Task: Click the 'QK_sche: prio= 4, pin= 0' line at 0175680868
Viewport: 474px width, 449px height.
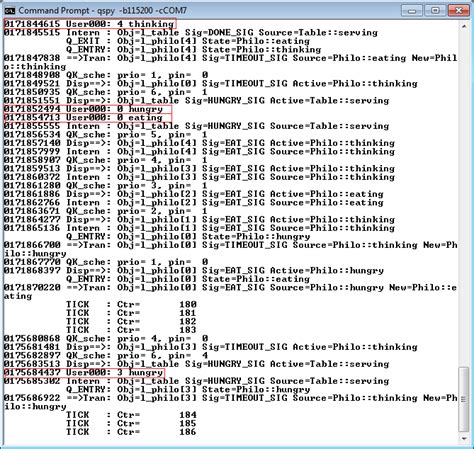Action: 106,339
